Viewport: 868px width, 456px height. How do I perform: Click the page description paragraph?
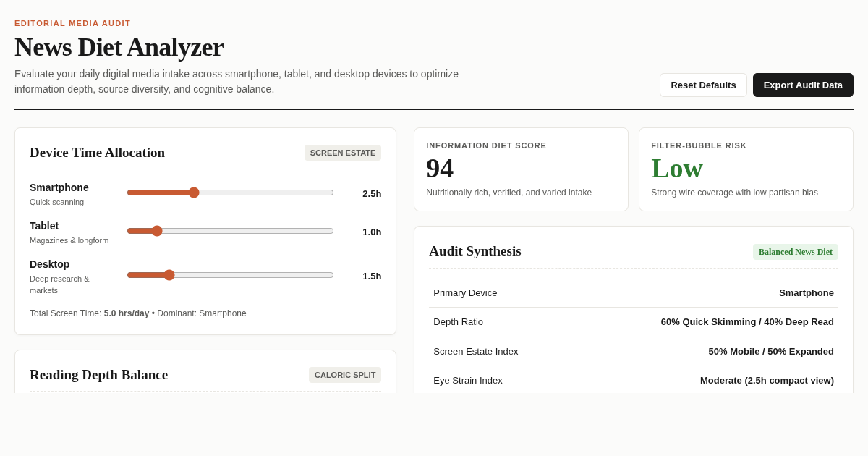[237, 82]
